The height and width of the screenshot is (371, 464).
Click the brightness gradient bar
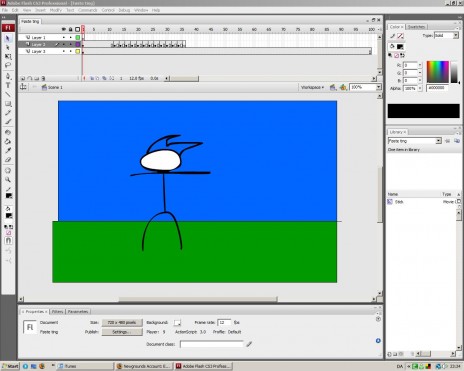point(454,72)
